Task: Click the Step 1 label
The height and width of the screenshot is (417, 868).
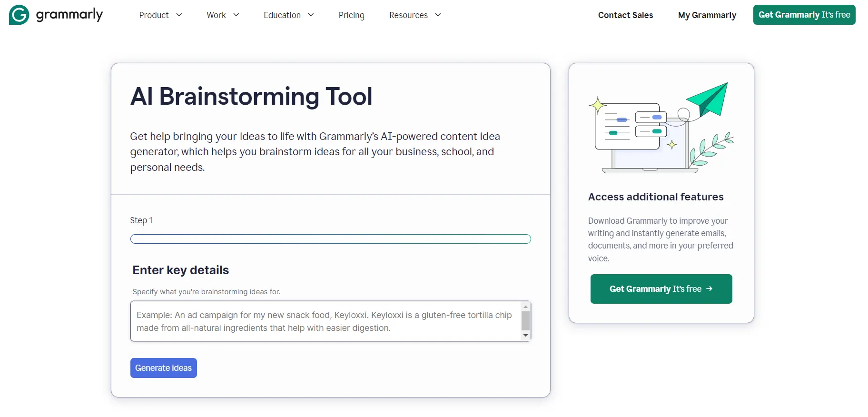Action: point(141,220)
